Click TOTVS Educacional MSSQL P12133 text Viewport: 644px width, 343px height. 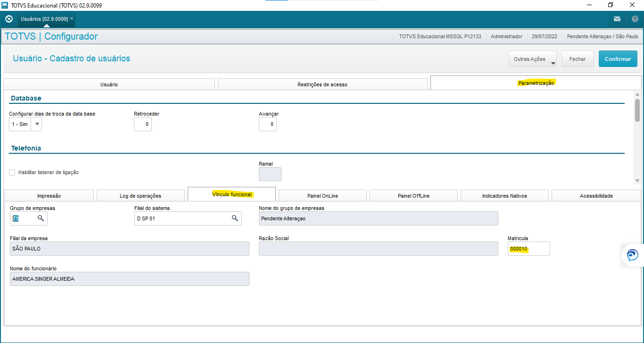point(440,36)
